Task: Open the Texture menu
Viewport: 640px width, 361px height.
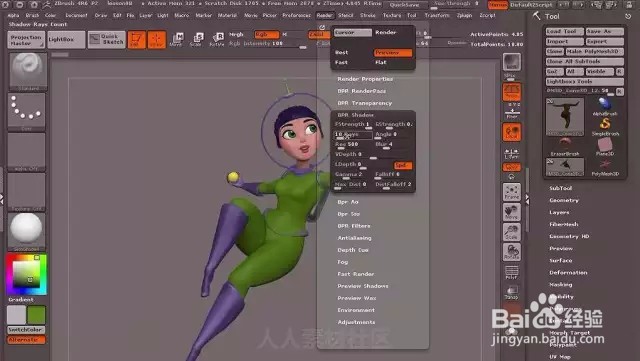Action: 392,16
